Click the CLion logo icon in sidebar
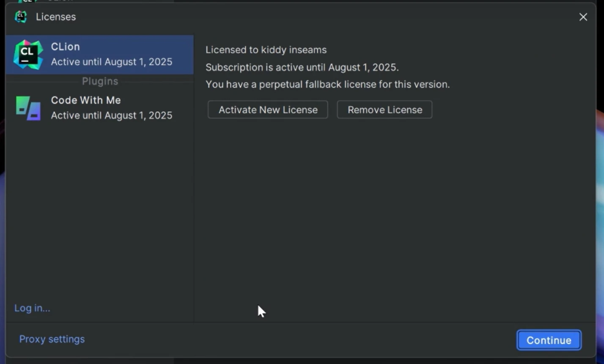Viewport: 604px width, 364px height. [x=28, y=55]
